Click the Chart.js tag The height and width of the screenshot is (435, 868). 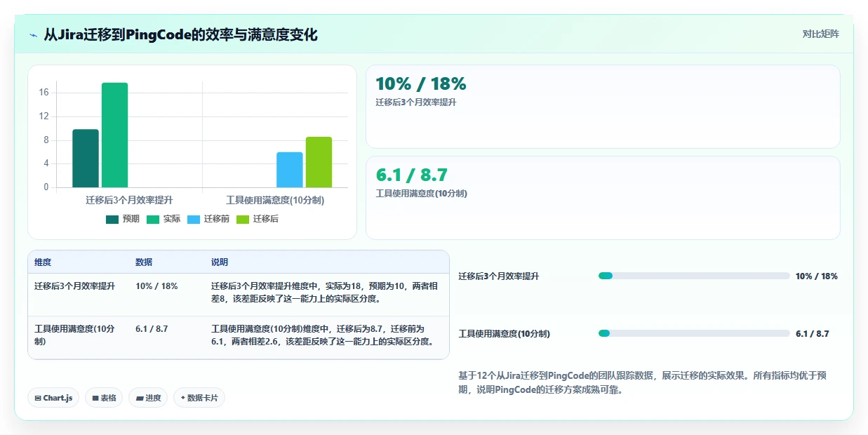point(54,398)
